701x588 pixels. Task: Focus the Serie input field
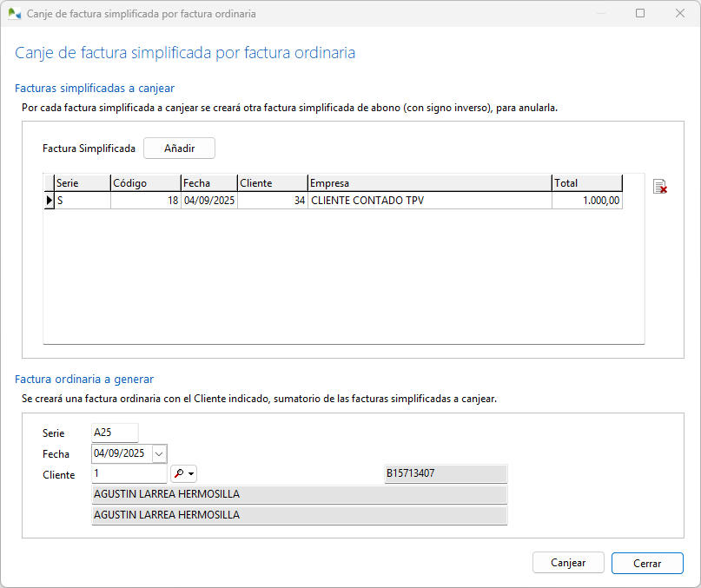[x=115, y=433]
